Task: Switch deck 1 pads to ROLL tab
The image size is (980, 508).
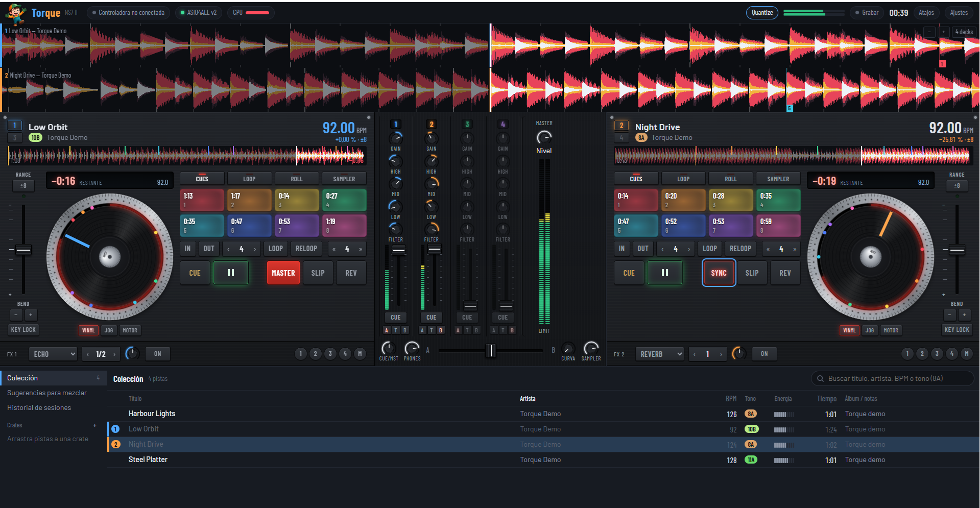Action: (x=297, y=179)
